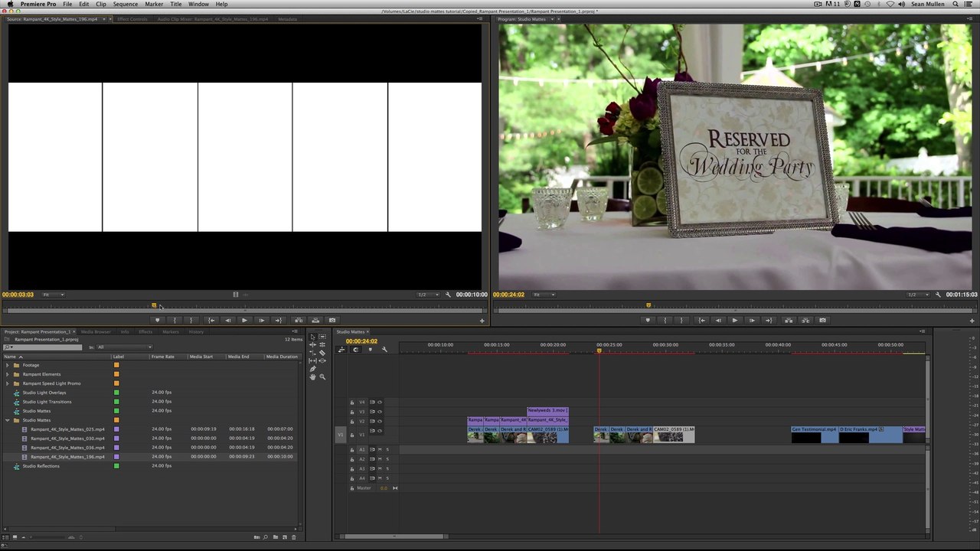Add marker in the timeline header

tap(371, 350)
